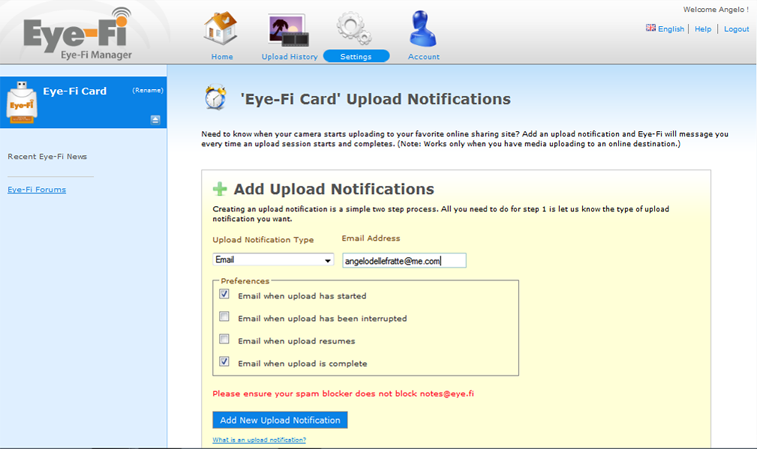This screenshot has width=757, height=449.
Task: Enable Email when upload resumes
Action: click(x=224, y=339)
